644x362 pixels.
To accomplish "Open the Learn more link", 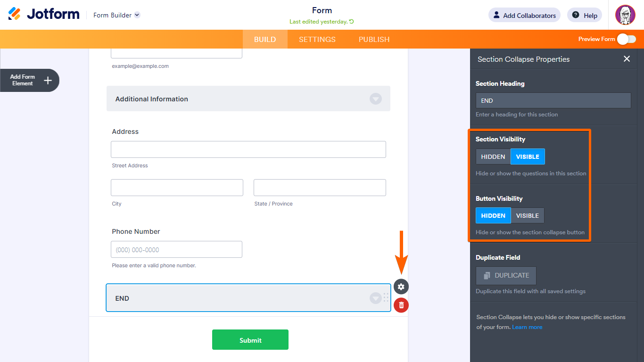I will (527, 327).
